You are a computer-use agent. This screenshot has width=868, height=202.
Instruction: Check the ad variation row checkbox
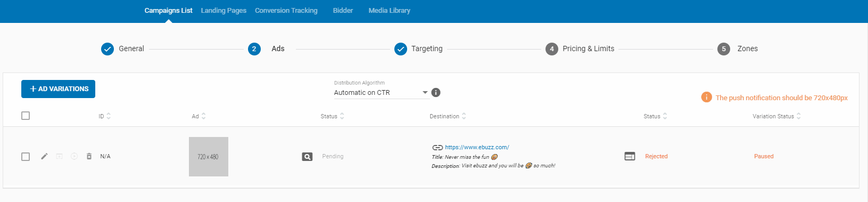26,157
